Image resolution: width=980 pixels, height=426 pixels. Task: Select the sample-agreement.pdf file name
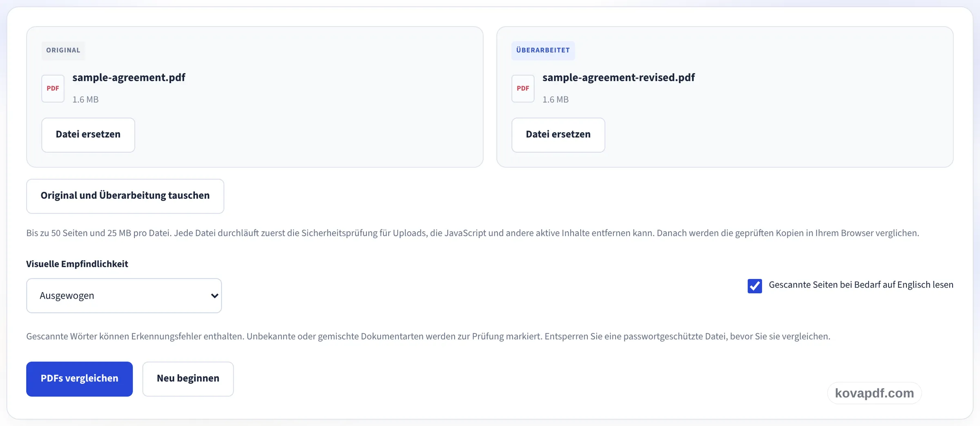tap(129, 78)
